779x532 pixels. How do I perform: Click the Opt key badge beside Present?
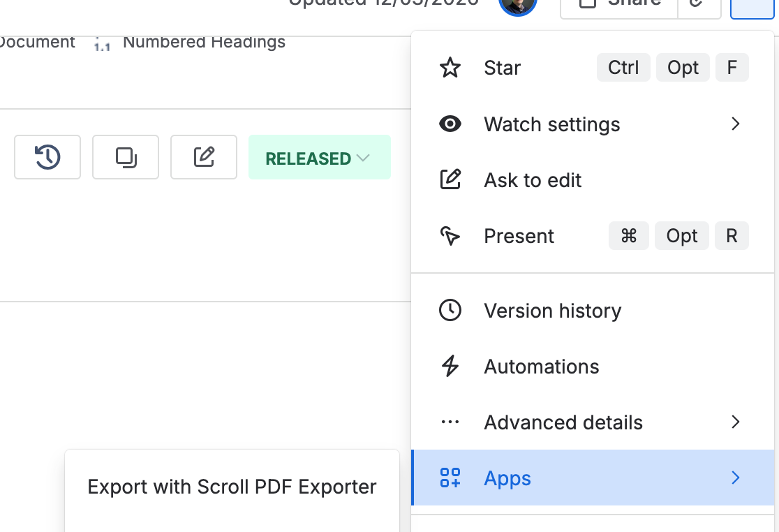pyautogui.click(x=681, y=235)
